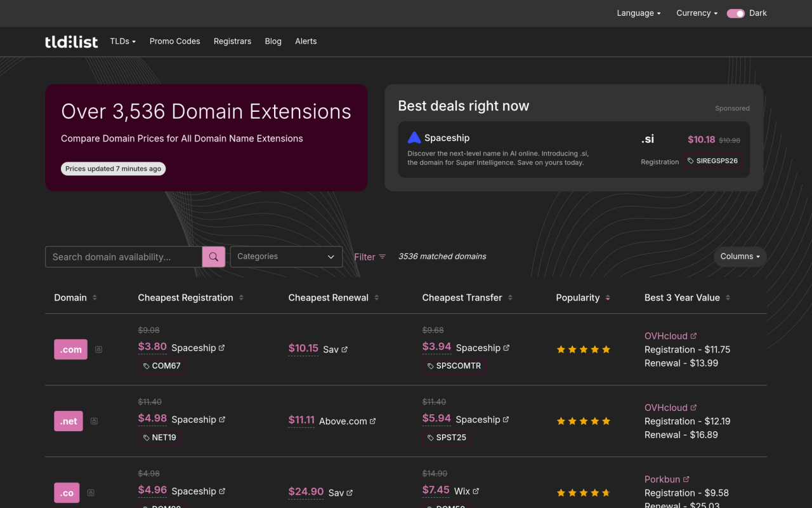Open external link icon beside Above.com
Image resolution: width=812 pixels, height=508 pixels.
372,421
